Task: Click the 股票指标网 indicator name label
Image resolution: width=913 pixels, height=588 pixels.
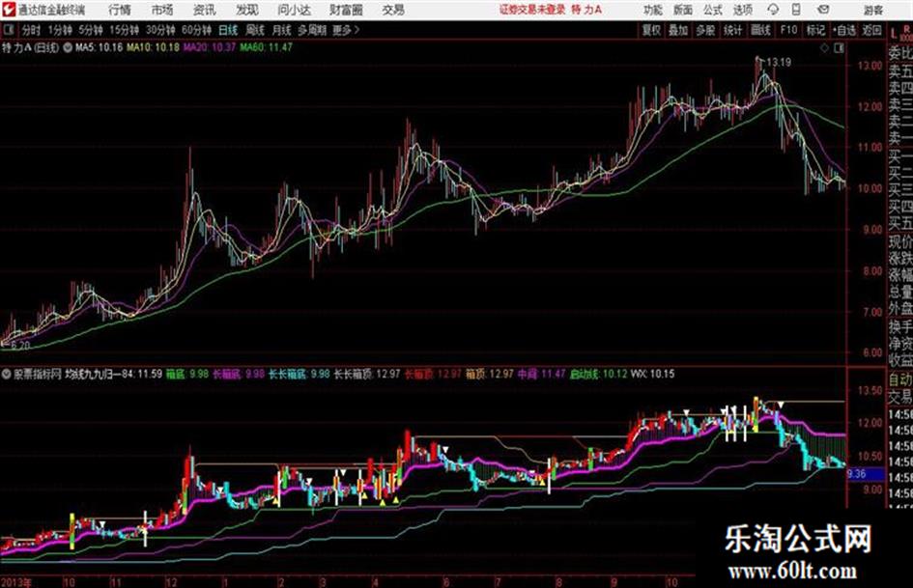Action: [x=38, y=374]
